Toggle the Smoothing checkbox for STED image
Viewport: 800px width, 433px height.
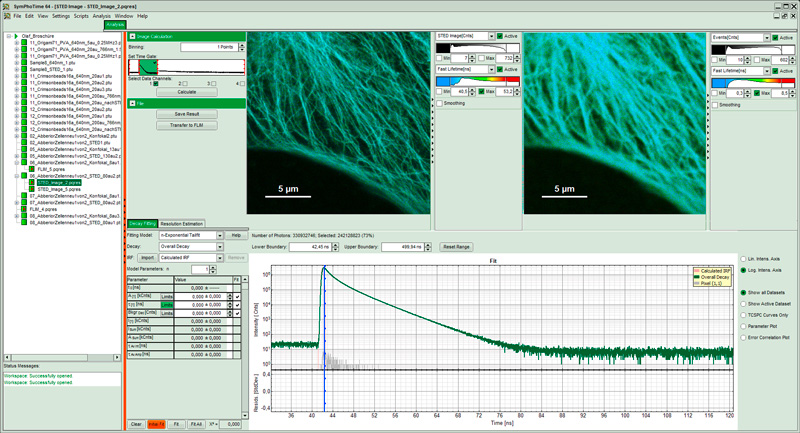tap(440, 104)
